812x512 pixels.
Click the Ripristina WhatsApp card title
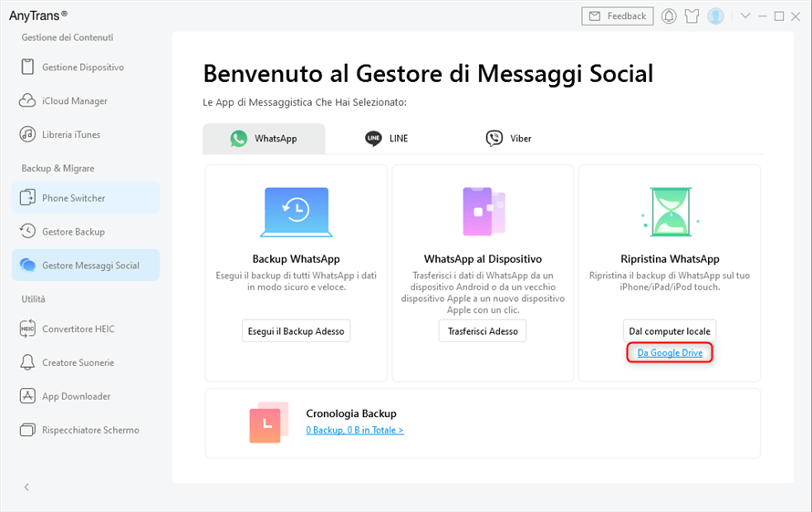(670, 258)
